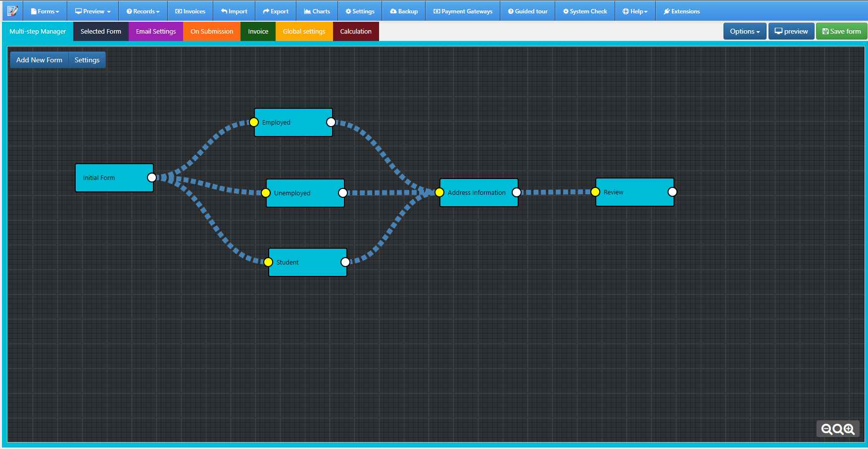Switch to Invoice tab
Viewport: 868px width, 449px height.
click(258, 31)
